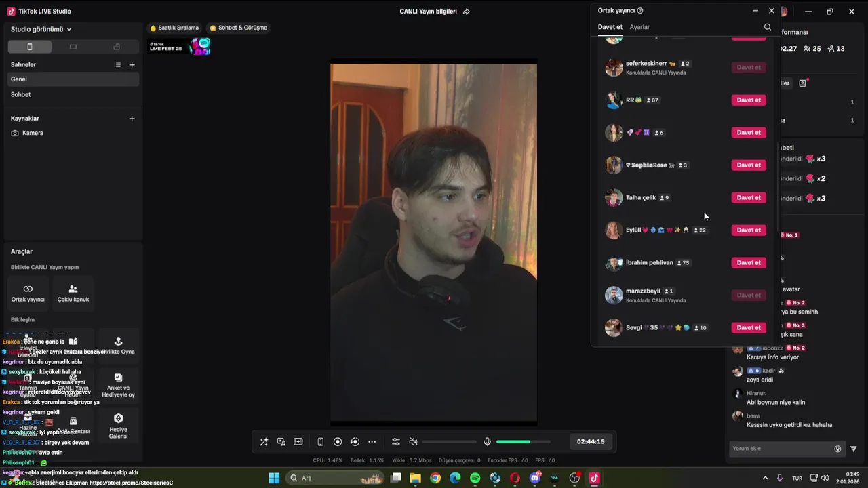The width and height of the screenshot is (868, 488).
Task: Add a new source in Kaynaklar
Action: (x=132, y=118)
